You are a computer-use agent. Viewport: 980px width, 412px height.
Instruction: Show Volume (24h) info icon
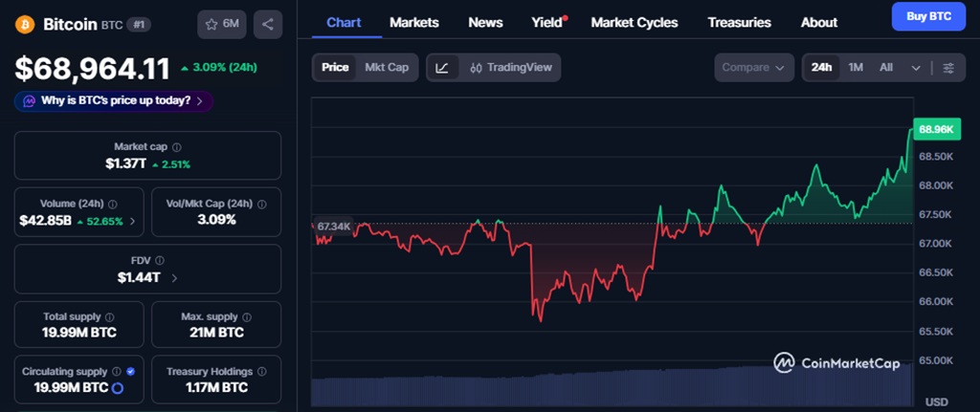click(113, 205)
